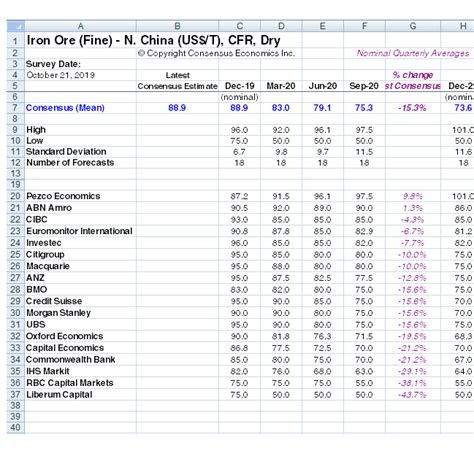Viewport: 474px width, 456px height.
Task: Click the 'Dec-19' column heading cell
Action: coord(239,86)
